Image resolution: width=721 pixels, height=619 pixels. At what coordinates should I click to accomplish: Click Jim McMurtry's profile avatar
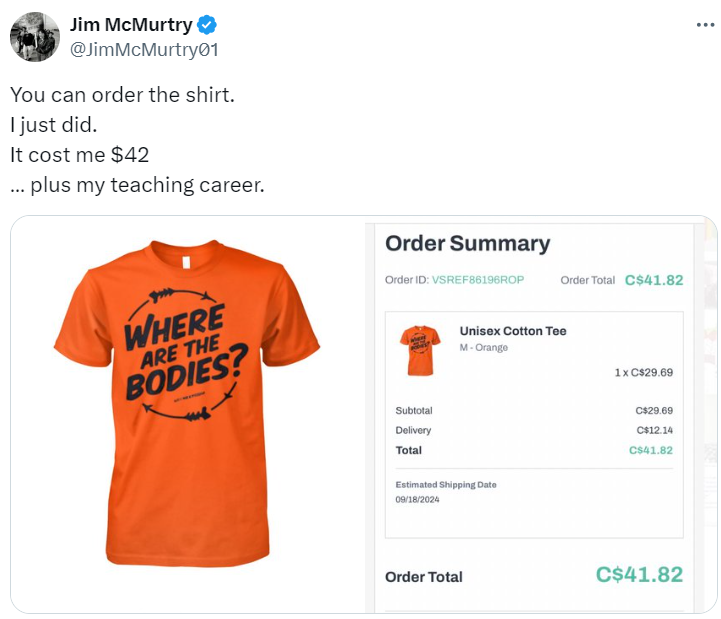(x=34, y=37)
